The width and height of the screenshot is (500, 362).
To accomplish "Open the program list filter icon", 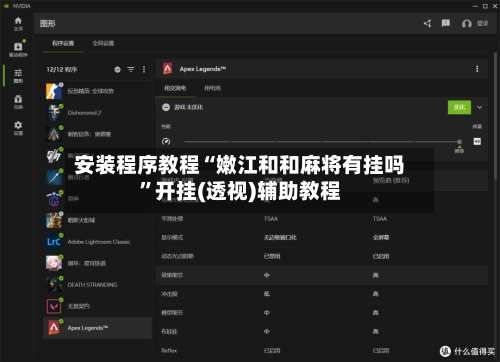I will 131,69.
